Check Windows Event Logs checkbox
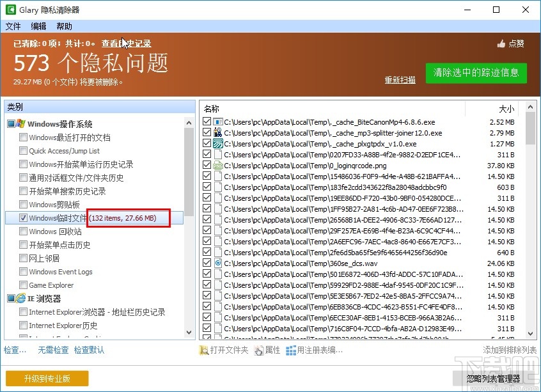This screenshot has height=392, width=541. click(x=23, y=272)
